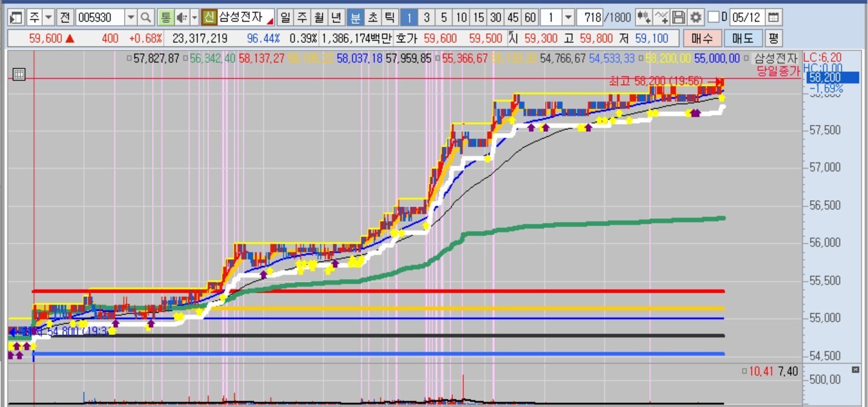
Task: Click the candle count field 718
Action: (591, 17)
